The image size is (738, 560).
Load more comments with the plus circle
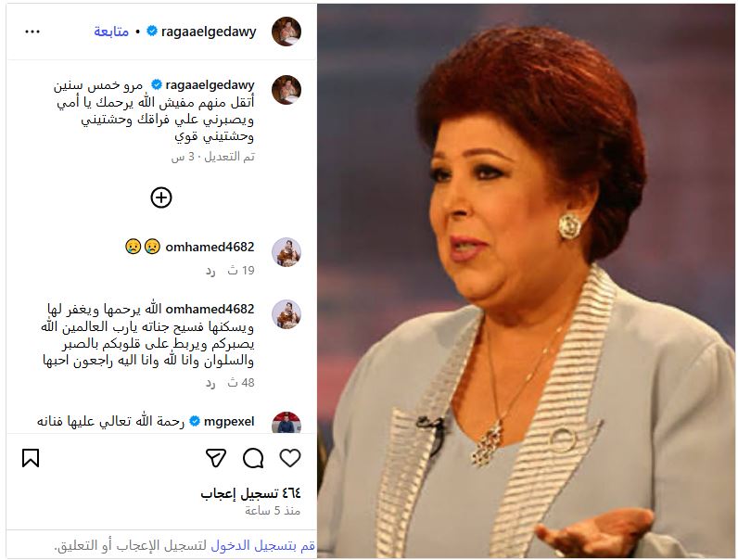(161, 197)
